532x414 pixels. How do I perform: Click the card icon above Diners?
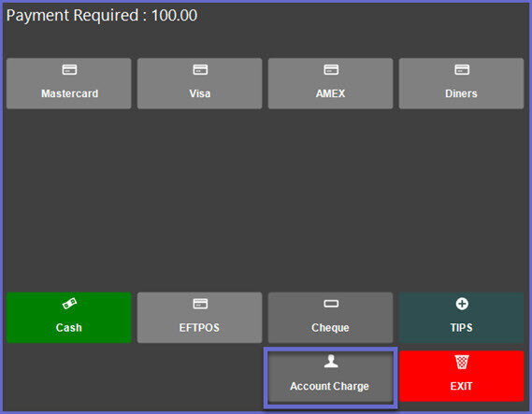pyautogui.click(x=462, y=69)
